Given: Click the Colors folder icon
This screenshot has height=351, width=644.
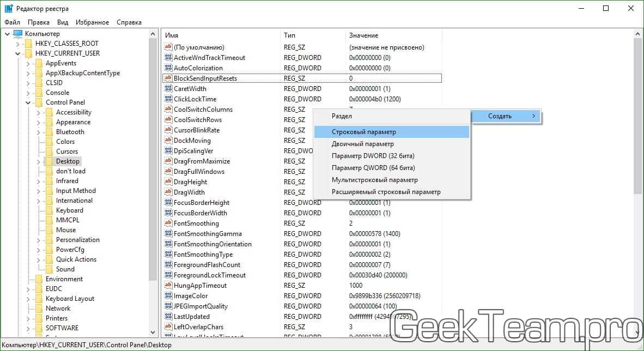Looking at the screenshot, I should click(49, 141).
